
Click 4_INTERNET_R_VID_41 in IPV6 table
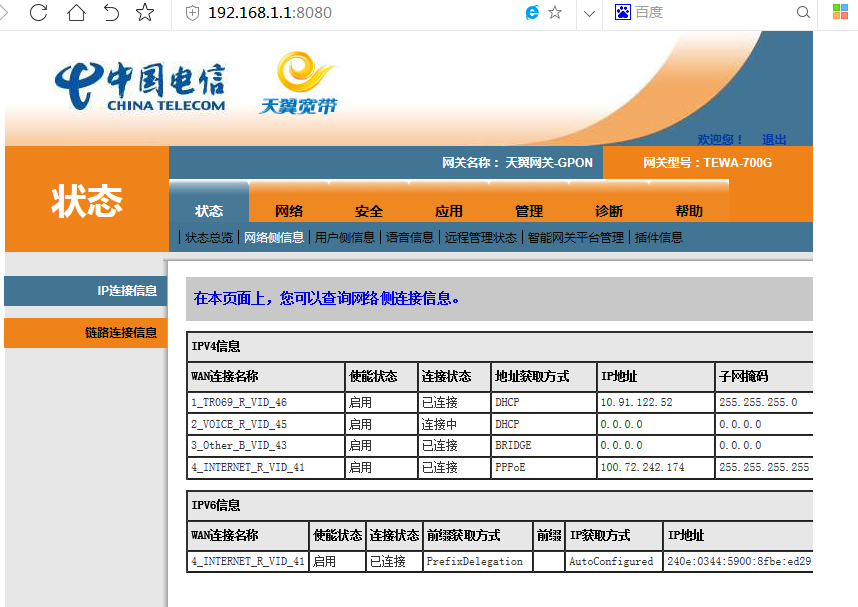(247, 562)
